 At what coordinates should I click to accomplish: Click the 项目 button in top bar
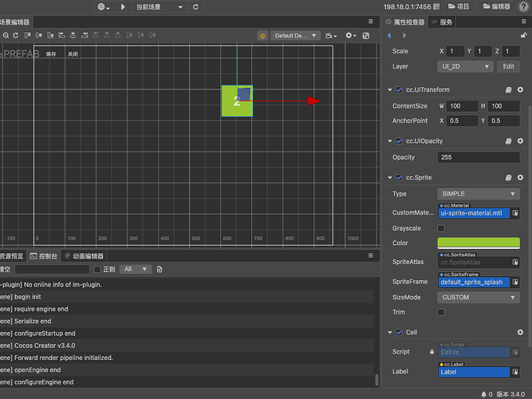point(457,6)
